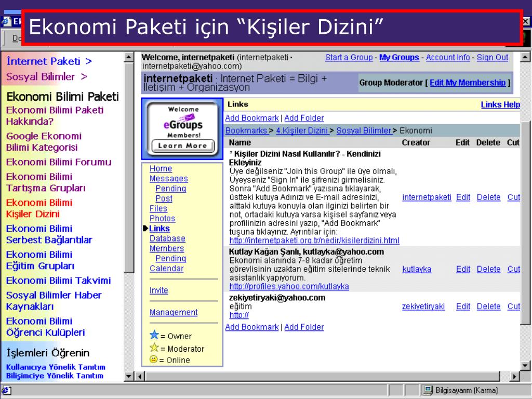
Task: Open My Groups link
Action: 399,57
